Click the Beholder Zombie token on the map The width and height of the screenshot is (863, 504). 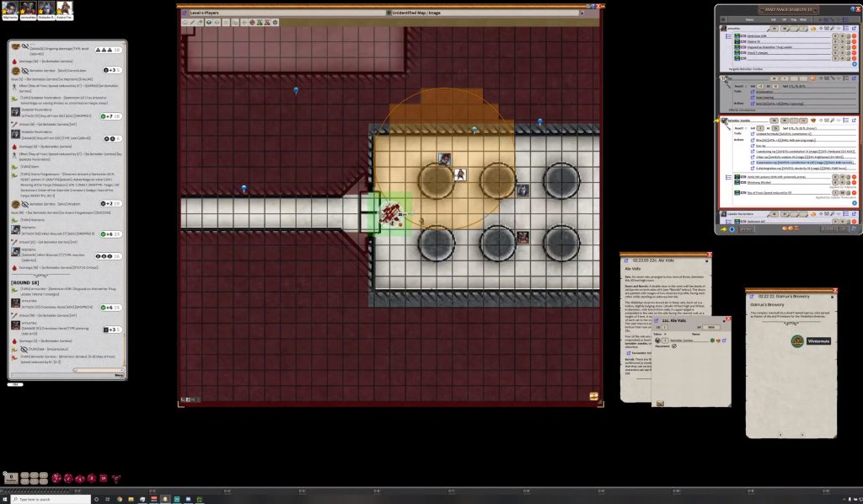click(x=391, y=214)
